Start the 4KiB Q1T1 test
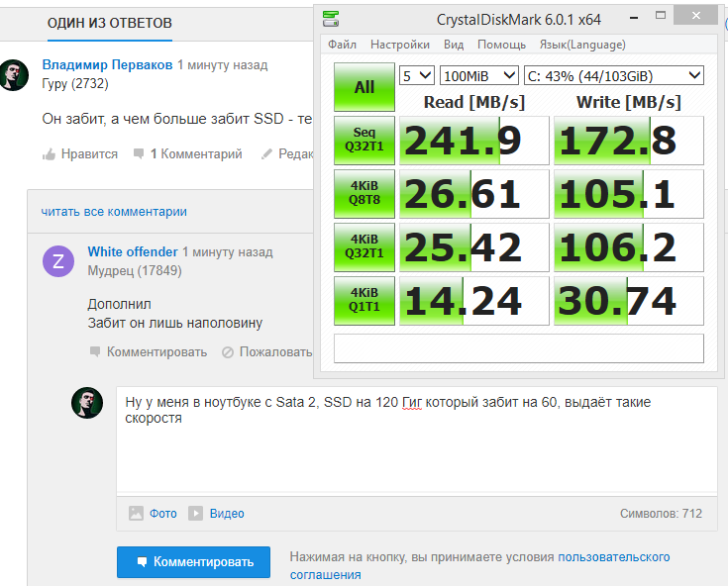728x586 pixels. click(364, 300)
